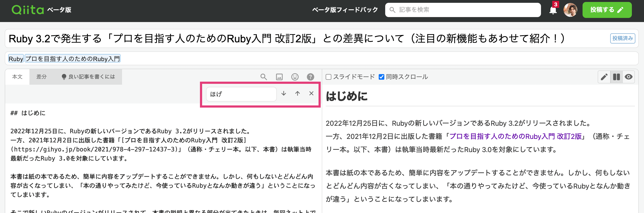This screenshot has width=644, height=213.
Task: Switch to preview-only eye view
Action: 628,77
